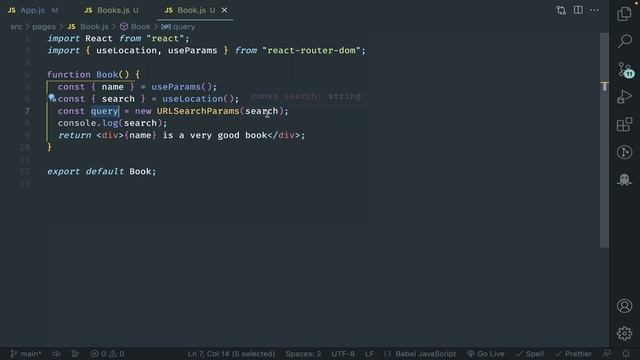This screenshot has width=640, height=360.
Task: Click the pages breadcrumb
Action: pyautogui.click(x=44, y=27)
